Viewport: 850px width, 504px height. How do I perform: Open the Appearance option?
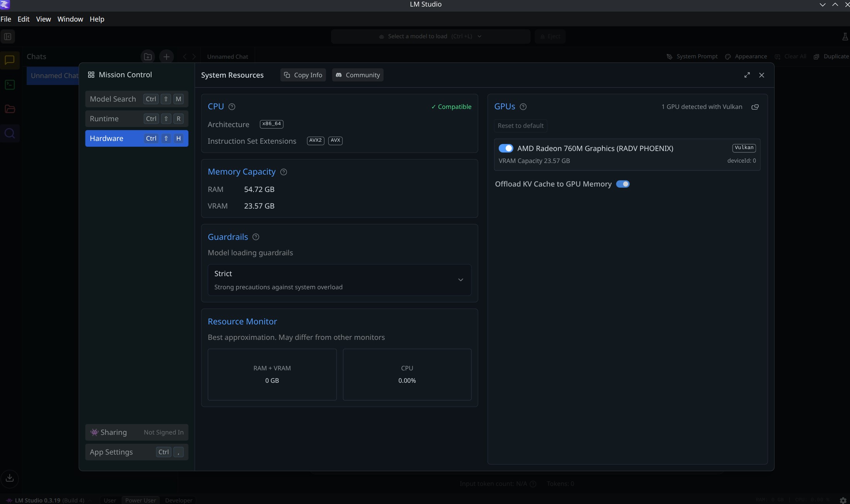pyautogui.click(x=746, y=56)
